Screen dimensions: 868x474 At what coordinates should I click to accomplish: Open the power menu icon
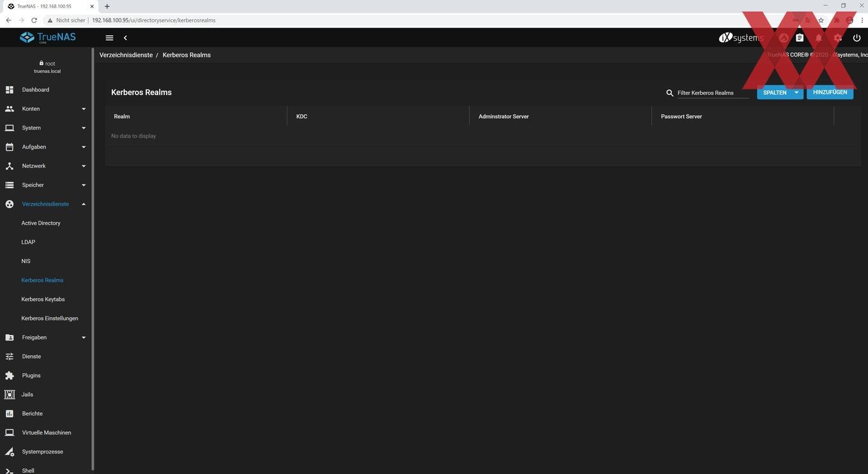tap(857, 38)
